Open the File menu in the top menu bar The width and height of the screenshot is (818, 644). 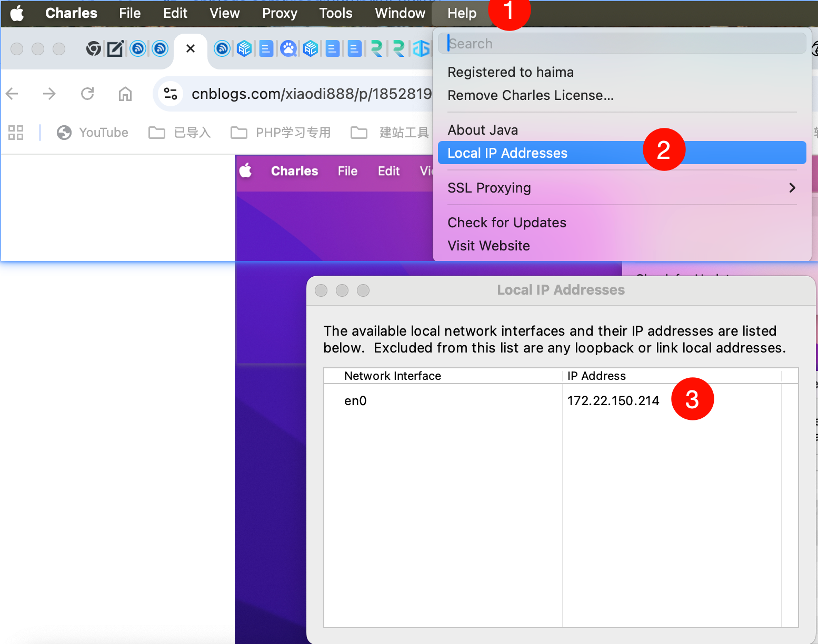pyautogui.click(x=129, y=13)
